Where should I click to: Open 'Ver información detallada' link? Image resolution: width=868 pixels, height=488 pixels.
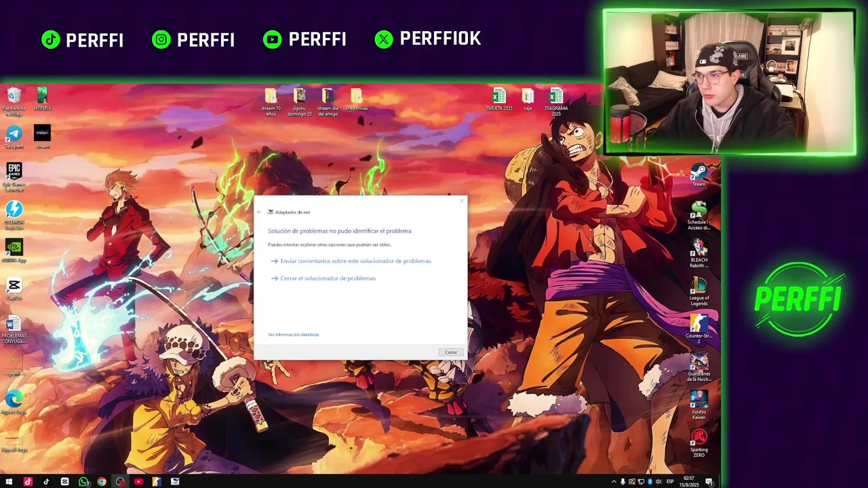click(x=293, y=334)
